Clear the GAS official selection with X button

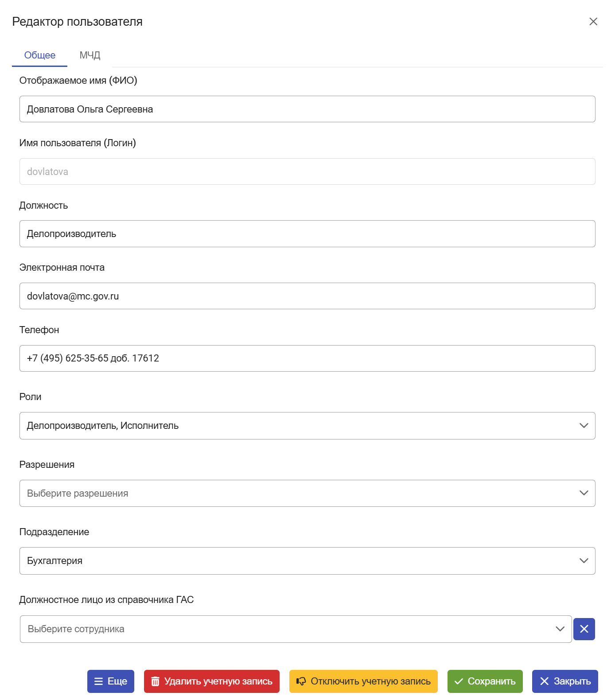(584, 629)
